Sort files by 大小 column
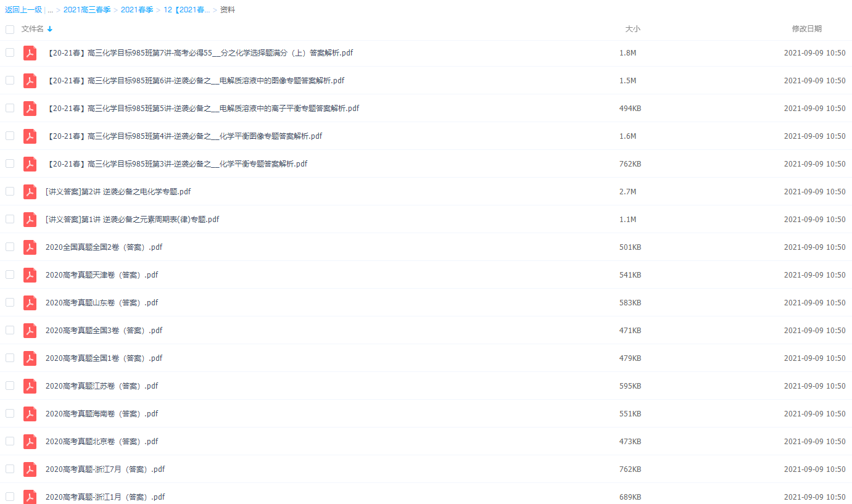Viewport: 852px width, 504px height. (632, 29)
